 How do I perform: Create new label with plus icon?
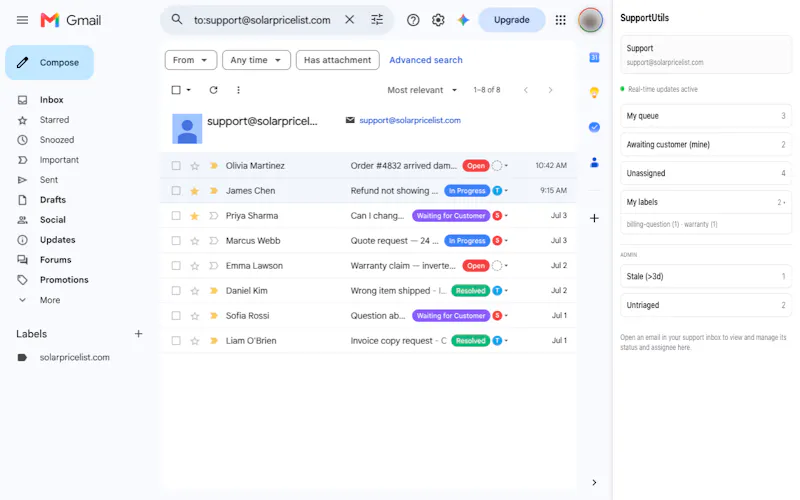click(138, 334)
